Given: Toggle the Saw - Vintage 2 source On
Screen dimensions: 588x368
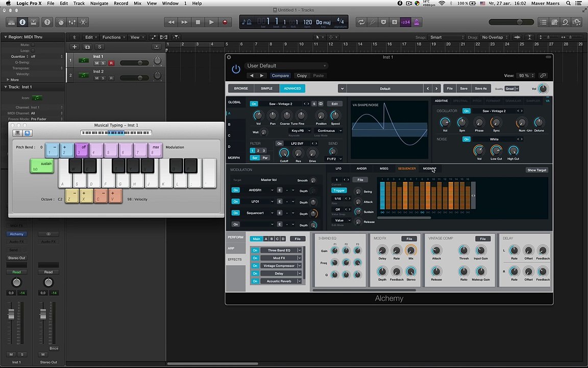Looking at the screenshot, I should pyautogui.click(x=254, y=104).
